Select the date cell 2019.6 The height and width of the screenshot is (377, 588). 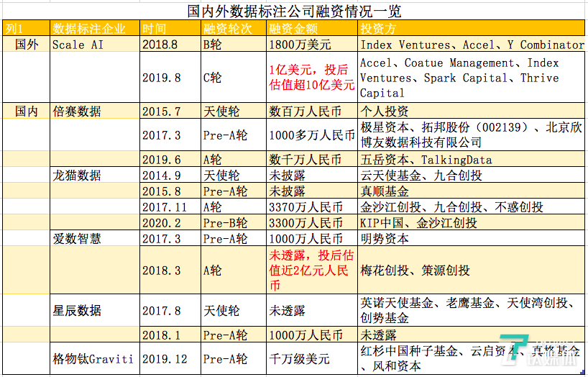coord(170,159)
